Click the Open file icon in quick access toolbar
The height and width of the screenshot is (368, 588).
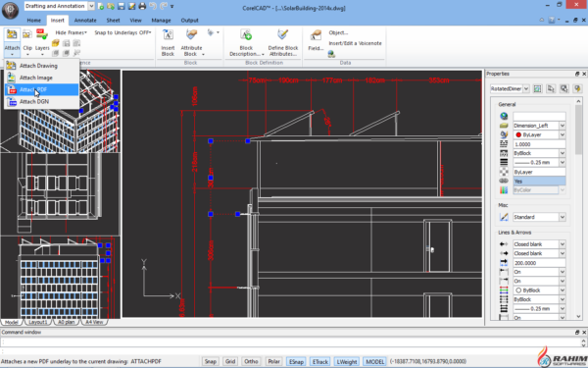(x=110, y=6)
